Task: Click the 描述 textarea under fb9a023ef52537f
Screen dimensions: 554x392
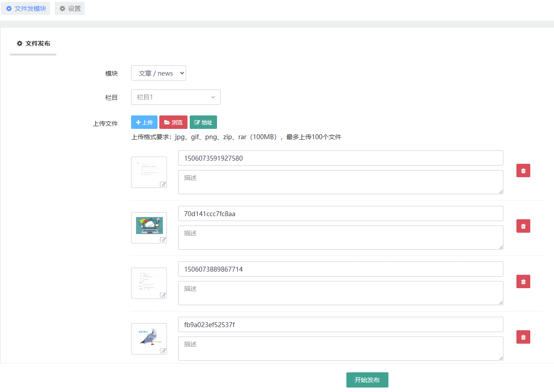Action: click(341, 349)
